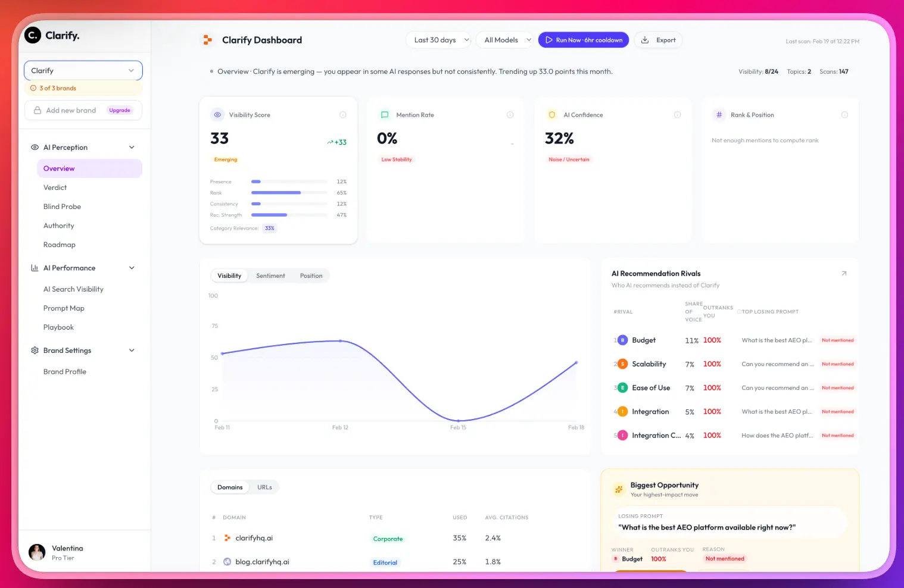Click the Add new brand button
The width and height of the screenshot is (904, 588).
[83, 110]
